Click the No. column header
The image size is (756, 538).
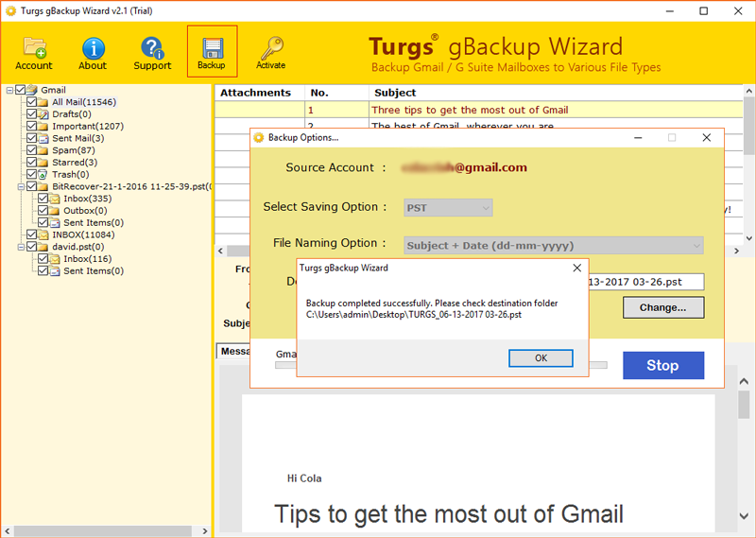(336, 93)
